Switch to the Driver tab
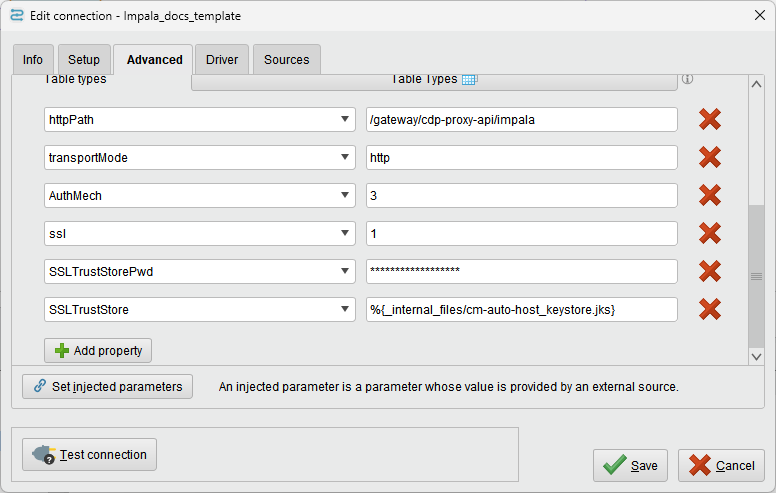 pyautogui.click(x=222, y=60)
